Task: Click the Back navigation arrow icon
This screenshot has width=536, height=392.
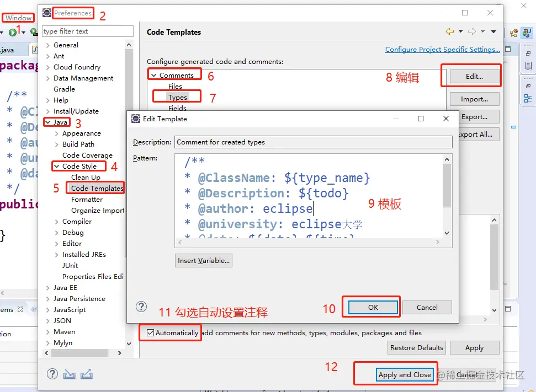Action: coord(450,31)
